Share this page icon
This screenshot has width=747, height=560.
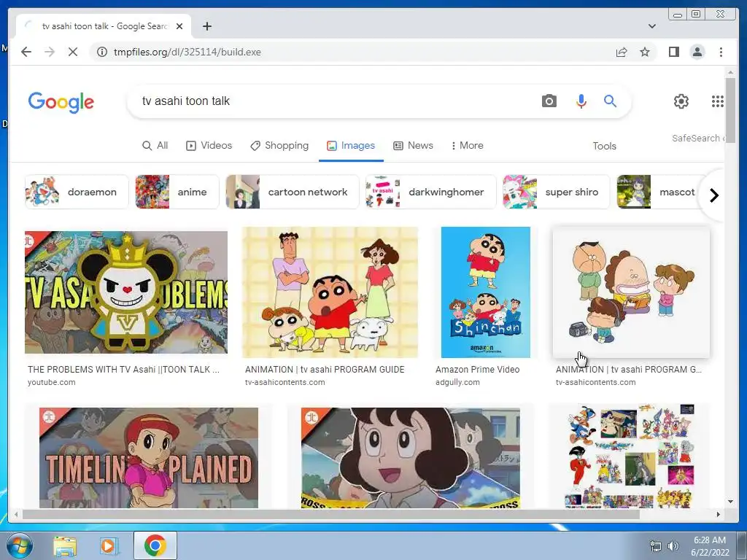622,52
